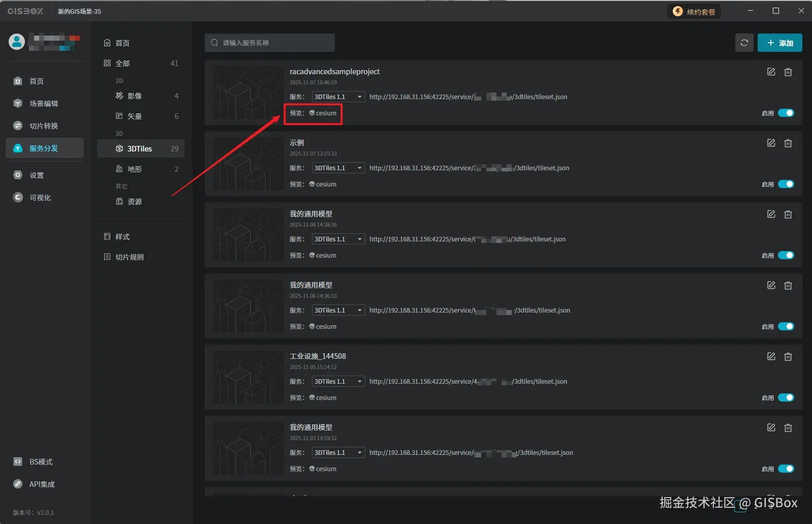The height and width of the screenshot is (524, 812).
Task: Disable service dated 2025-11-06 14:38:36
Action: point(786,255)
